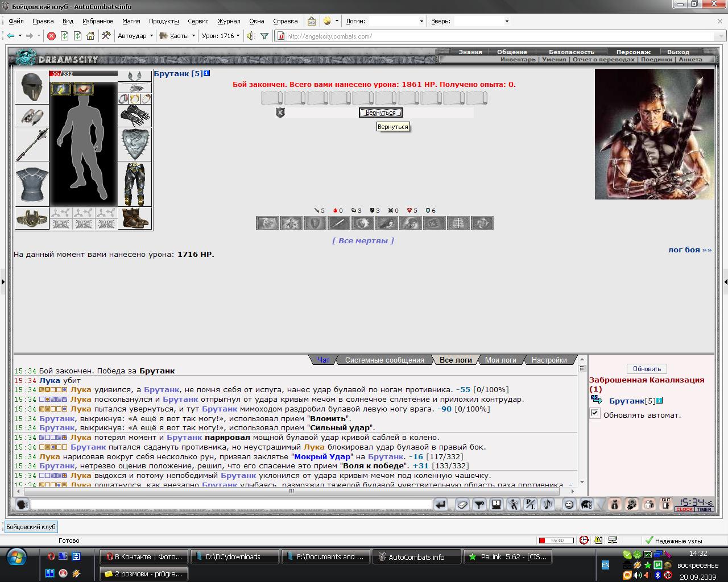Click the 55/332 HP bar above character
Viewport: 728px width, 582px height.
pos(84,74)
